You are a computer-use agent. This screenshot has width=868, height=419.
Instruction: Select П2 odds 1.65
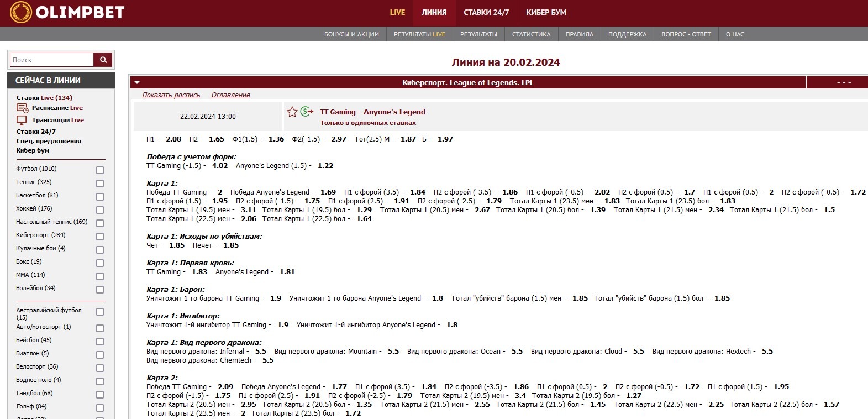coord(217,139)
